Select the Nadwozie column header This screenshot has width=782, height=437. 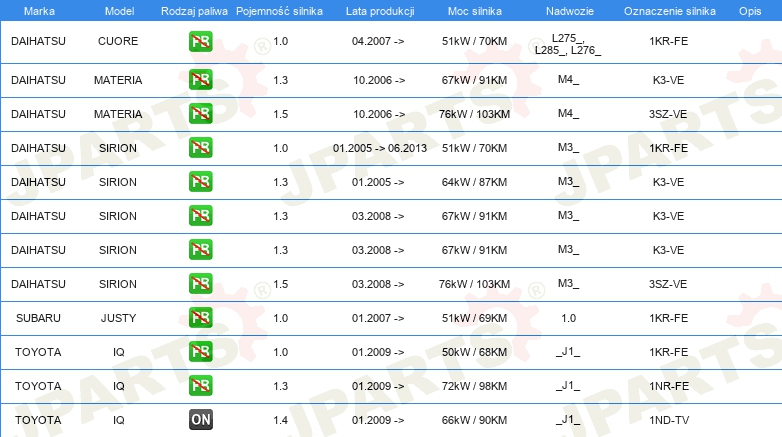click(x=570, y=11)
